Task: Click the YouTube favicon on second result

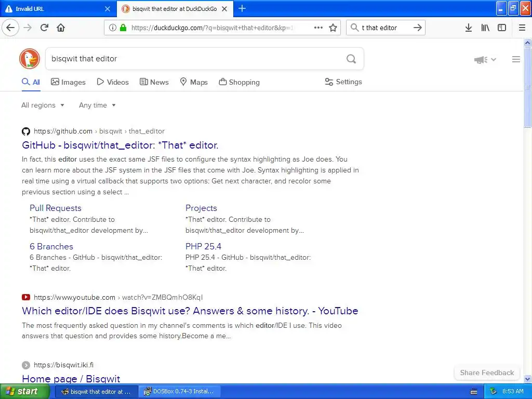Action: coord(26,297)
